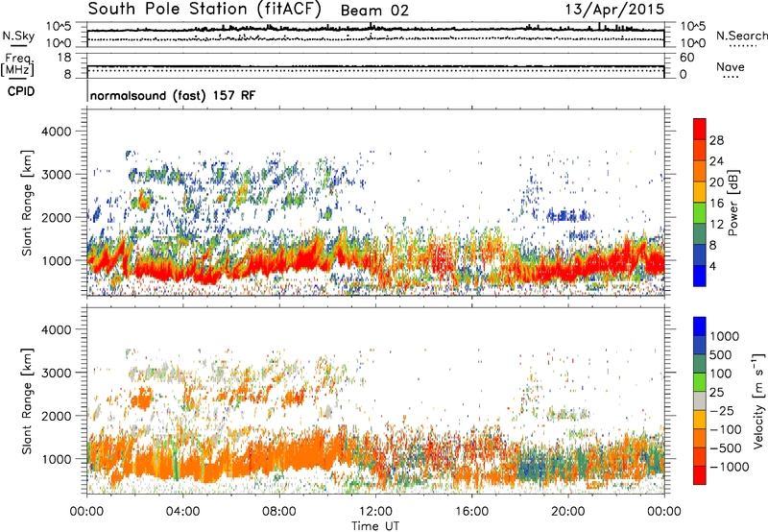Click the '2000' tick of the velocity plot
The image size is (768, 532).
coord(56,416)
